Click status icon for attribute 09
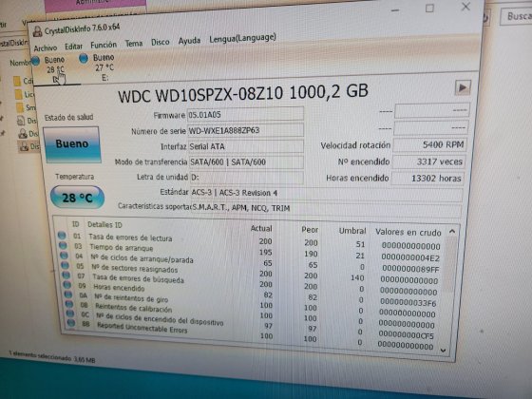 pos(67,285)
